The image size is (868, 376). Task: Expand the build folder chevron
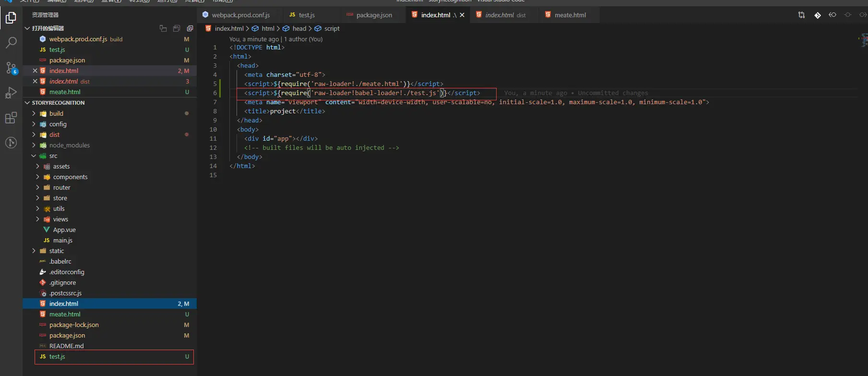pyautogui.click(x=34, y=113)
